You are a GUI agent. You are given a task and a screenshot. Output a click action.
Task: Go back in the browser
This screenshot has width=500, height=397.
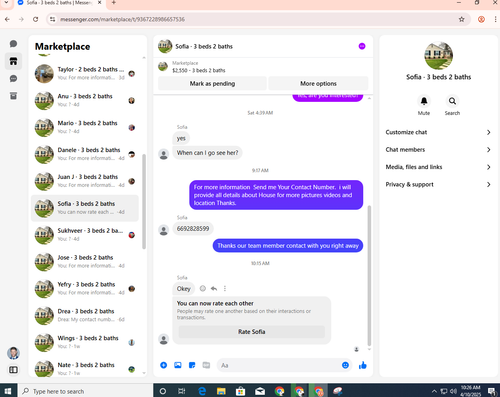[x=7, y=19]
